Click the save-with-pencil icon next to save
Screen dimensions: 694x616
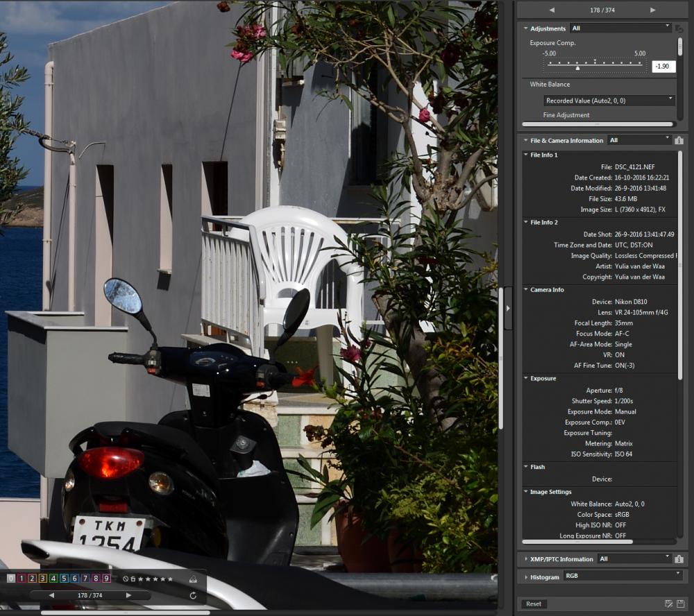tap(669, 604)
